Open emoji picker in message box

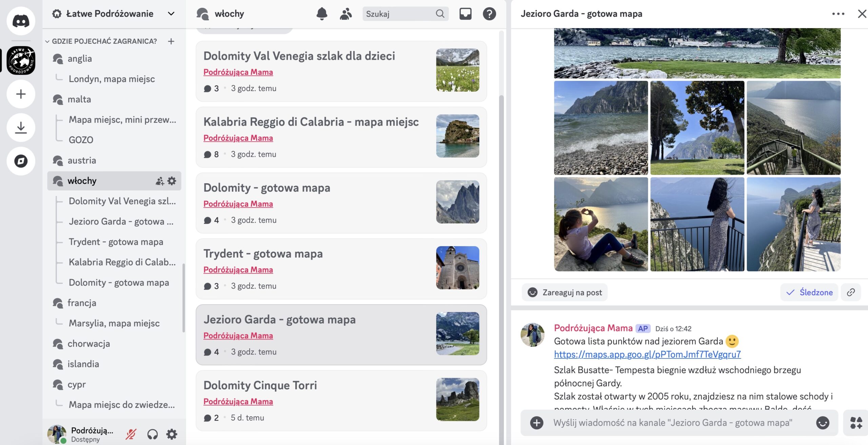pyautogui.click(x=823, y=423)
